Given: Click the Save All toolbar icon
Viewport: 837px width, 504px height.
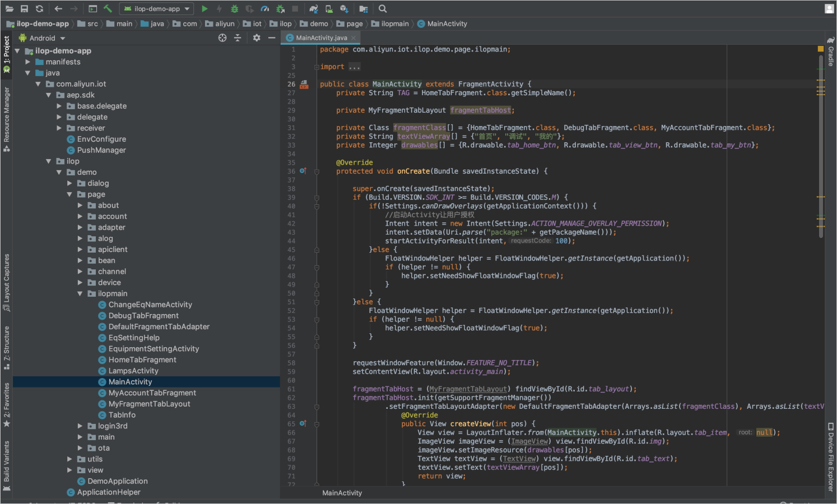Looking at the screenshot, I should tap(24, 8).
